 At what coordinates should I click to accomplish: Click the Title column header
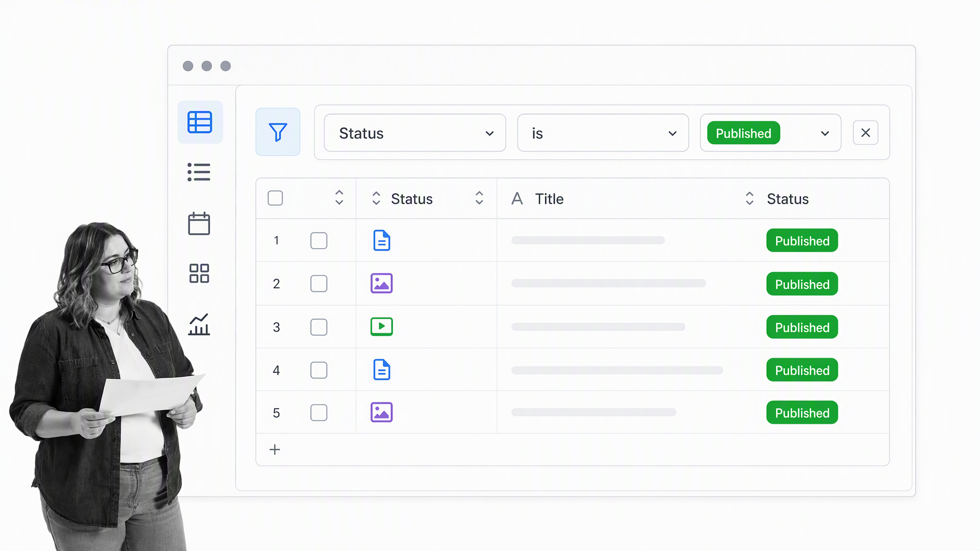549,199
